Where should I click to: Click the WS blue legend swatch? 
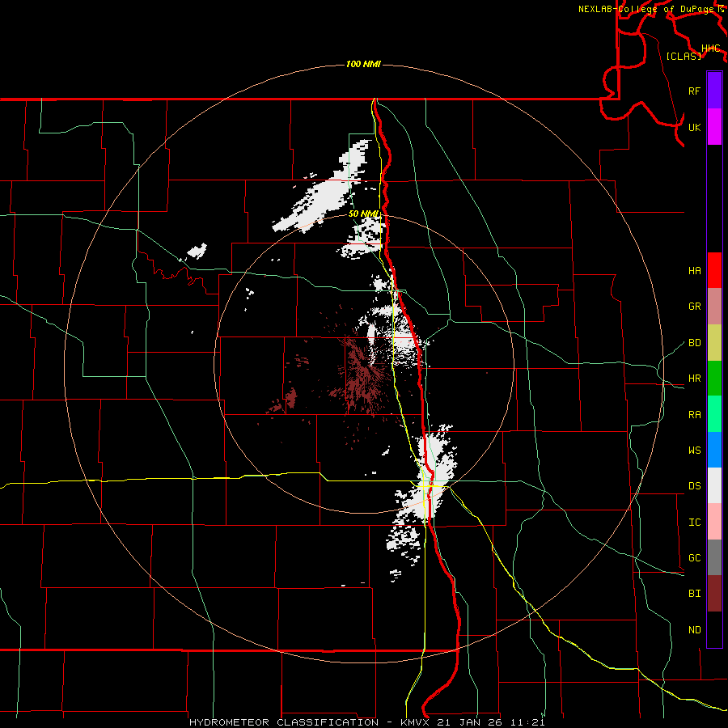pos(714,450)
